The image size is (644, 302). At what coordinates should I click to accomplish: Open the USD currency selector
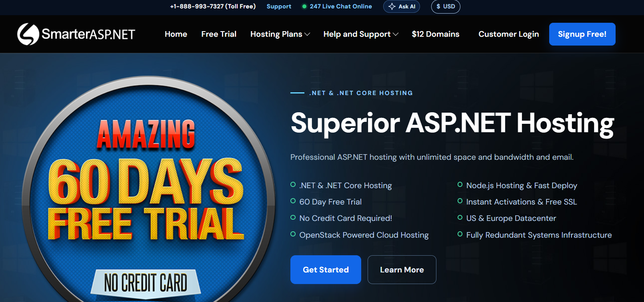pyautogui.click(x=446, y=6)
